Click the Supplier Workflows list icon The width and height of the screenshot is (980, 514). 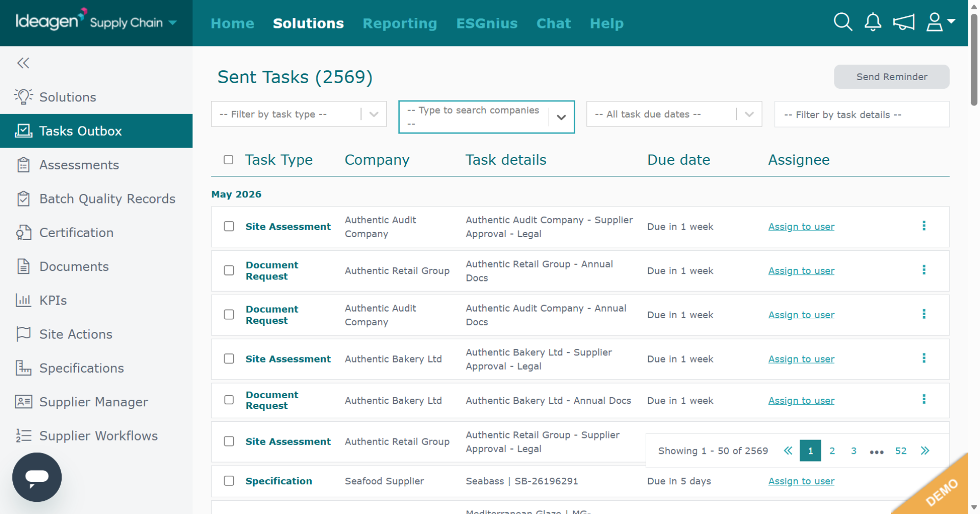click(23, 435)
